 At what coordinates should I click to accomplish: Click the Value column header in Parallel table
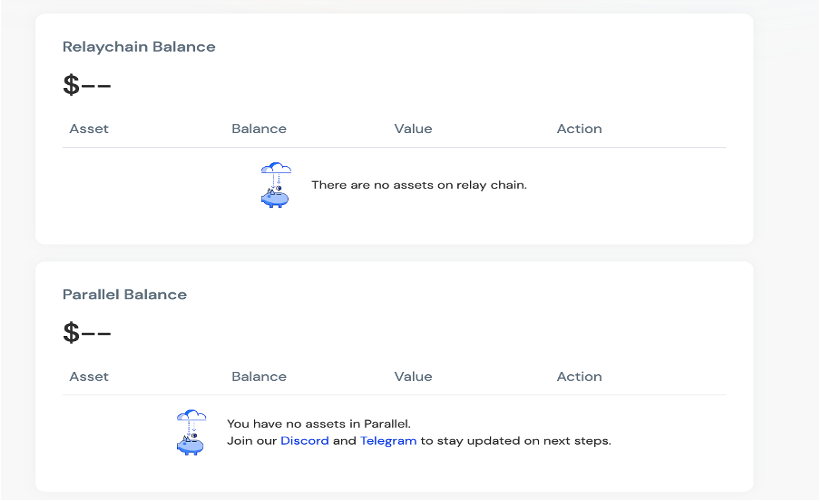(413, 377)
